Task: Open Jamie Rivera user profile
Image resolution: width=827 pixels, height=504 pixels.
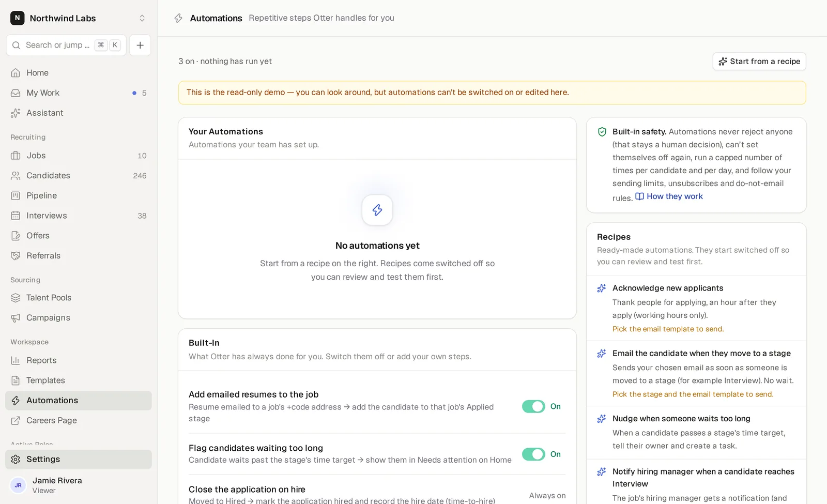Action: 79,485
